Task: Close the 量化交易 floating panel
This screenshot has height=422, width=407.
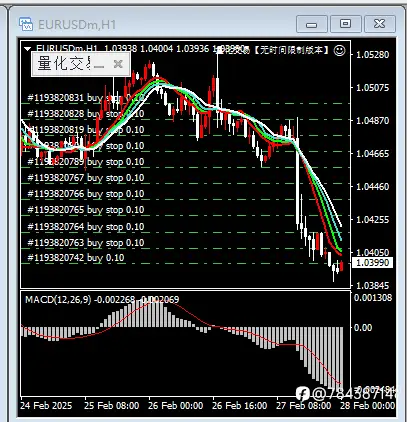Action: (x=118, y=64)
